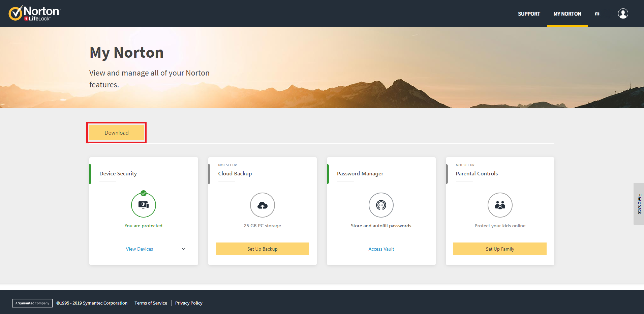Click the Parental Controls family icon
644x314 pixels.
pos(500,205)
